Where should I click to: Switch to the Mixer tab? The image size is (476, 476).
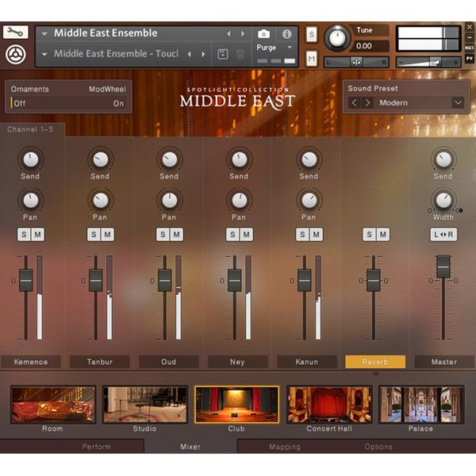point(190,447)
